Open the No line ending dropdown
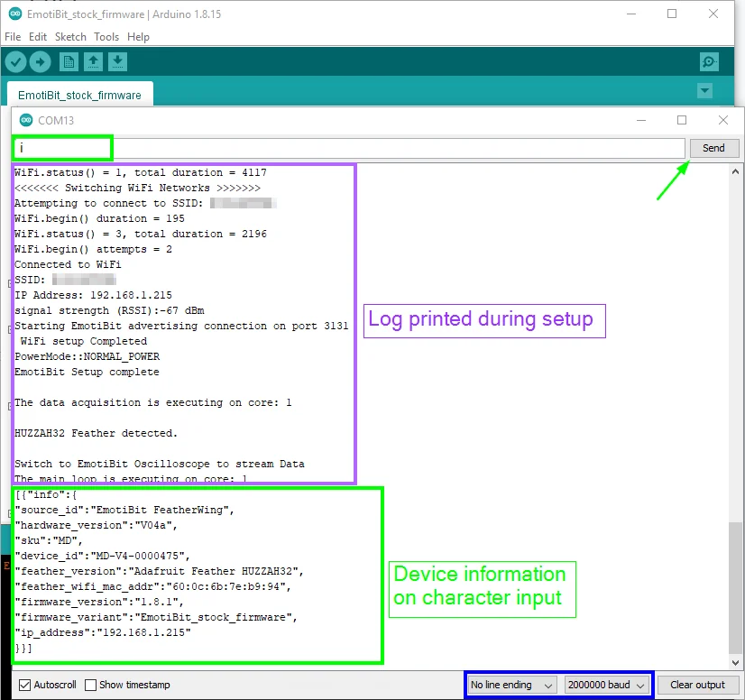The image size is (745, 700). tap(511, 685)
